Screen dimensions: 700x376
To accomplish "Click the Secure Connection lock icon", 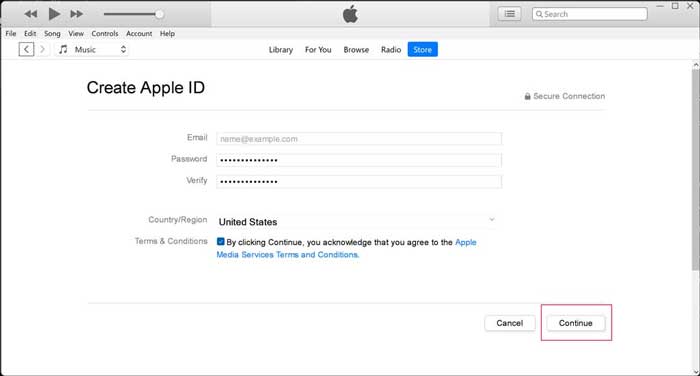I will coord(527,96).
